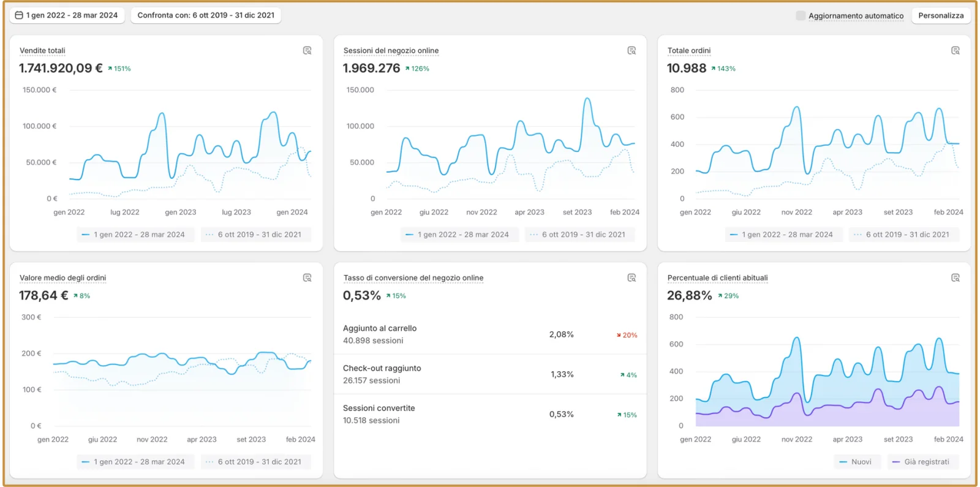This screenshot has width=980, height=487.
Task: Select the Sessioni convertite row
Action: click(490, 414)
